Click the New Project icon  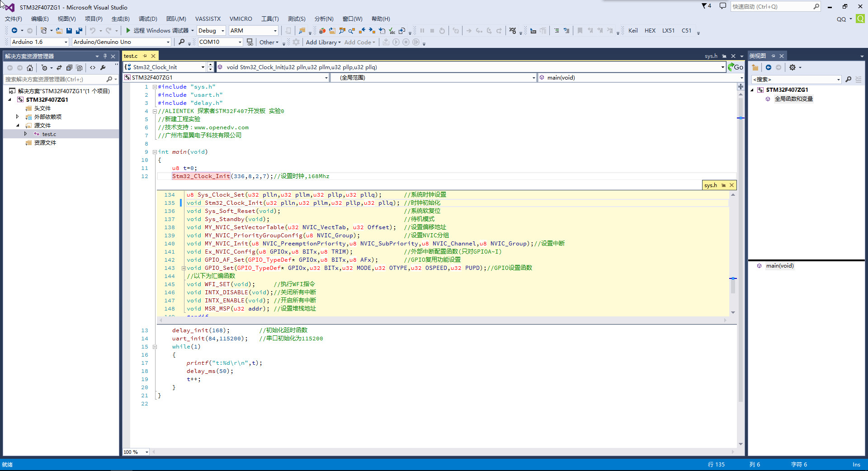[x=43, y=31]
